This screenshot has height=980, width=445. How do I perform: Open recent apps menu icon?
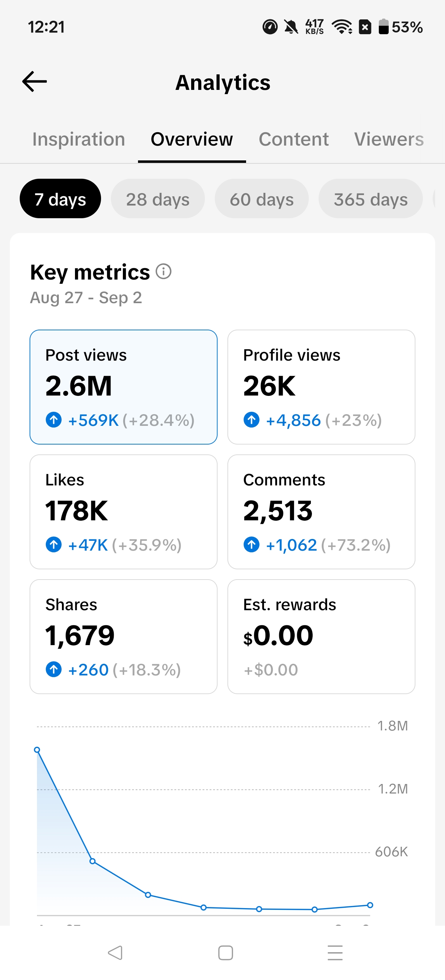click(x=335, y=953)
